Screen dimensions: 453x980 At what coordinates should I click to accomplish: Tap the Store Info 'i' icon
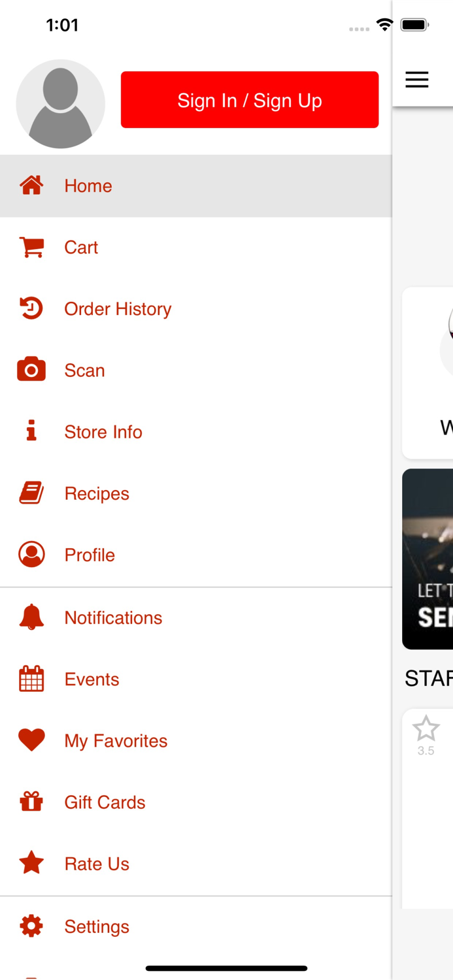pos(31,431)
